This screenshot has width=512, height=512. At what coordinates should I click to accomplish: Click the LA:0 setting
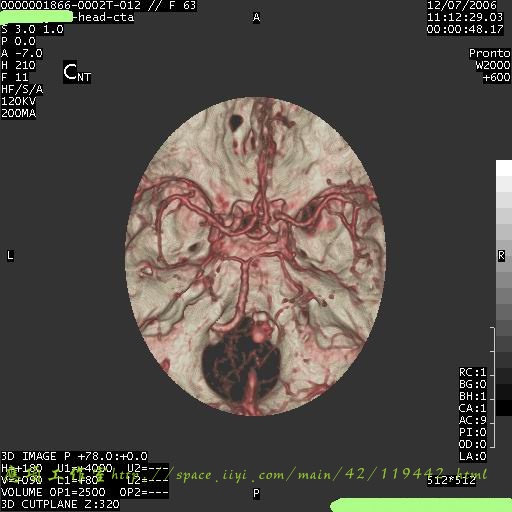[473, 456]
